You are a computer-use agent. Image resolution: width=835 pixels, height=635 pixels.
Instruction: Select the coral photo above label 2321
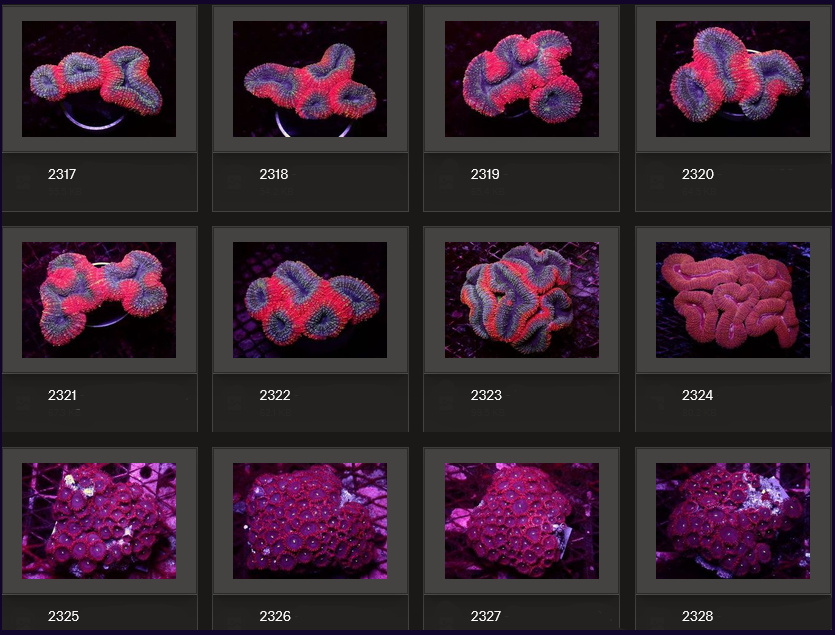pos(99,300)
